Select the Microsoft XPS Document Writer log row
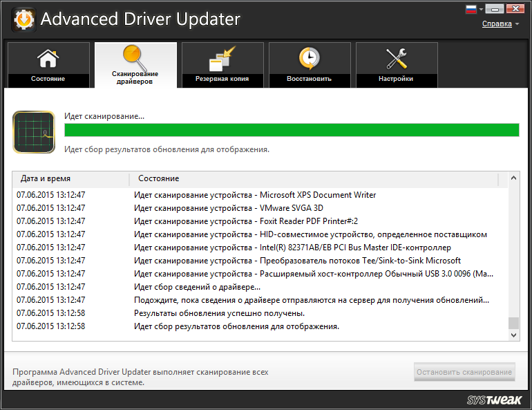 coord(260,195)
